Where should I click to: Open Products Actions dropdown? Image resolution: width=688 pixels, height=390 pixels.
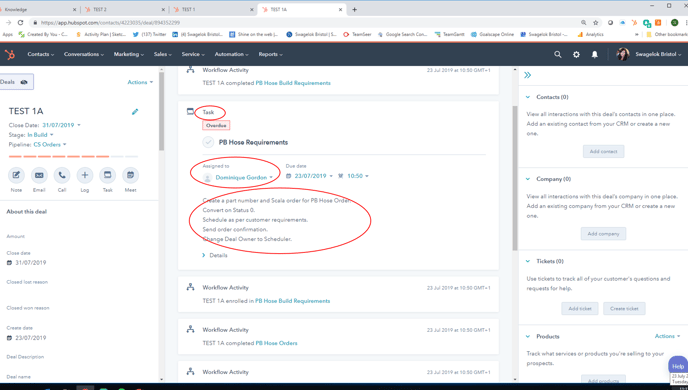coord(667,336)
